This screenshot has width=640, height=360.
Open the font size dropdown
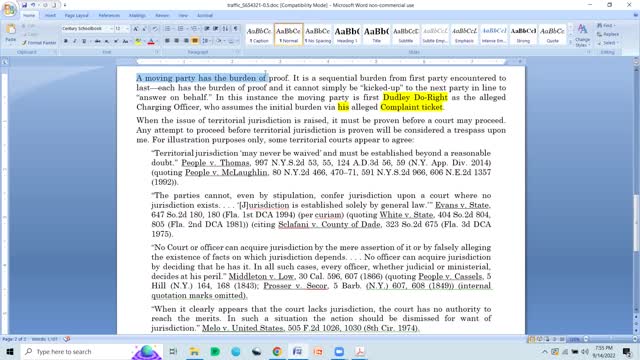tap(122, 29)
